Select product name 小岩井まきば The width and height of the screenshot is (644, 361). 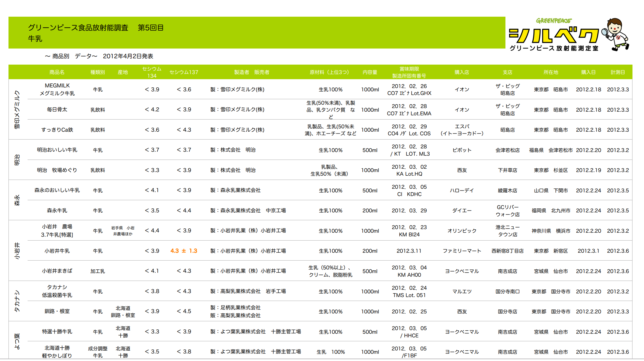point(57,271)
